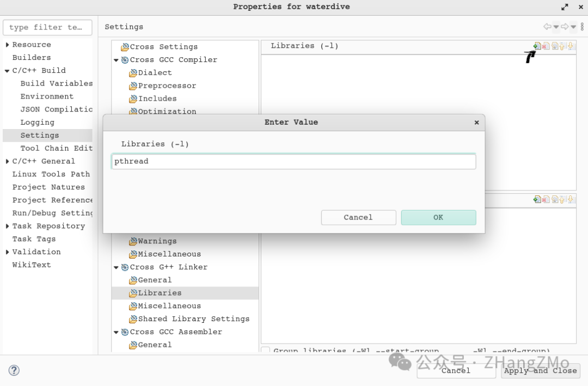This screenshot has height=386, width=588.
Task: Select Task Tags page
Action: 34,239
